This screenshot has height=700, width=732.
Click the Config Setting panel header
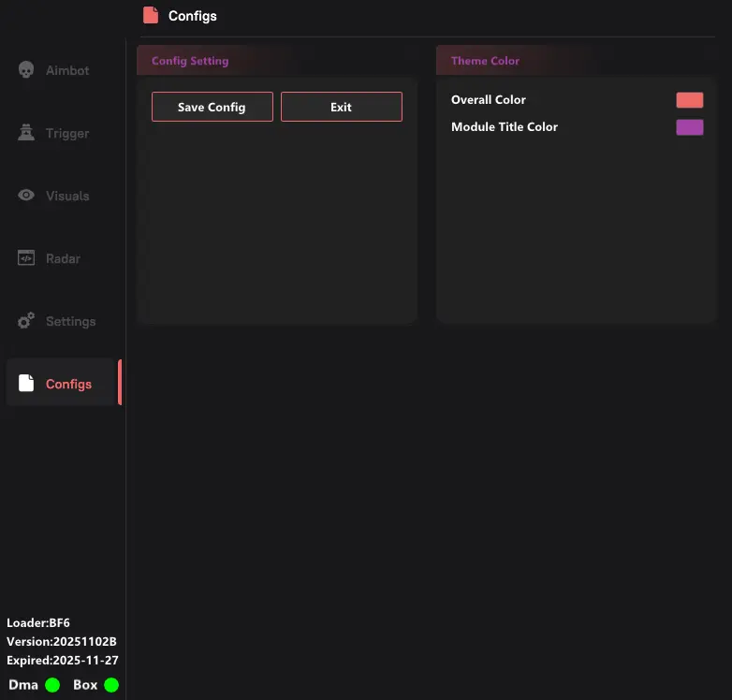coord(190,61)
